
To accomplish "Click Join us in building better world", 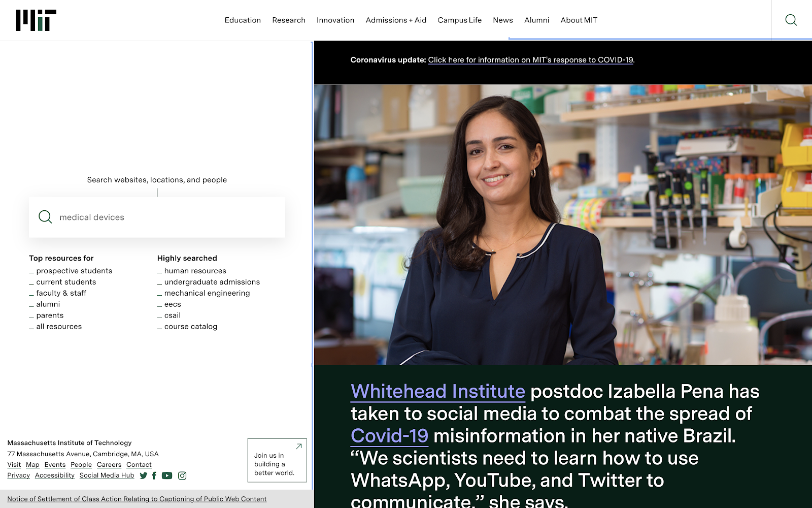I will 277,460.
